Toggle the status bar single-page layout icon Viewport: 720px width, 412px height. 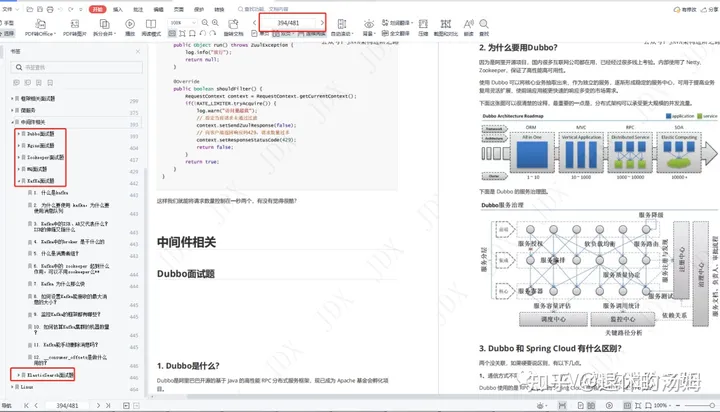point(580,406)
